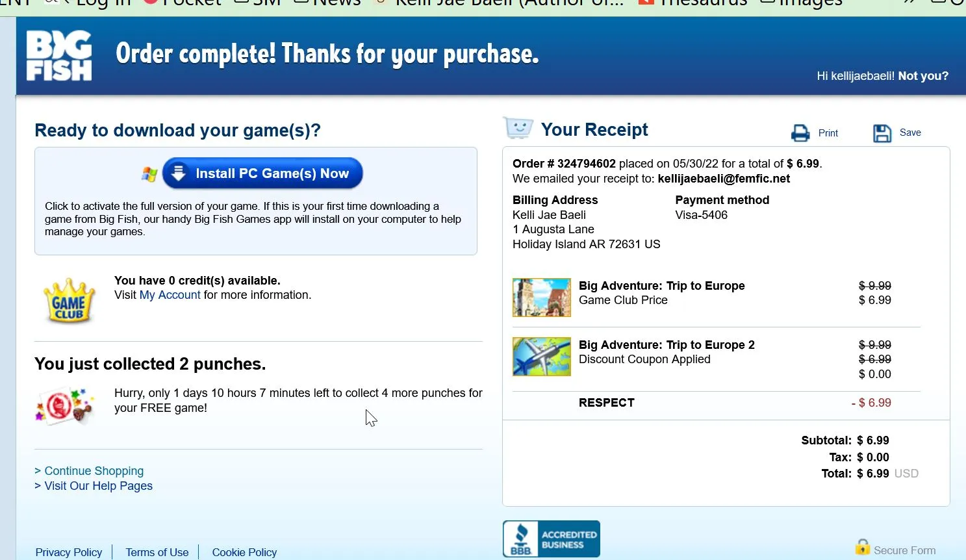Open the Privacy Policy link
Image resolution: width=966 pixels, height=560 pixels.
pos(69,552)
